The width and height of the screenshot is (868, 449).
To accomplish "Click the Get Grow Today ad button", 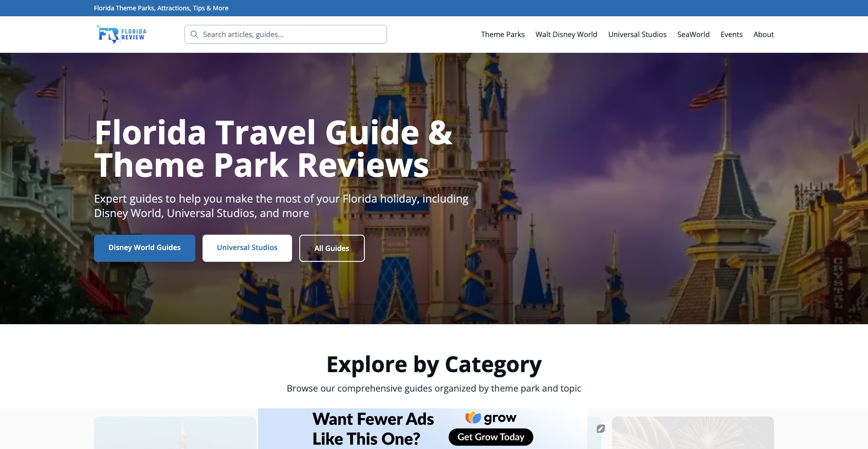I will click(x=491, y=437).
